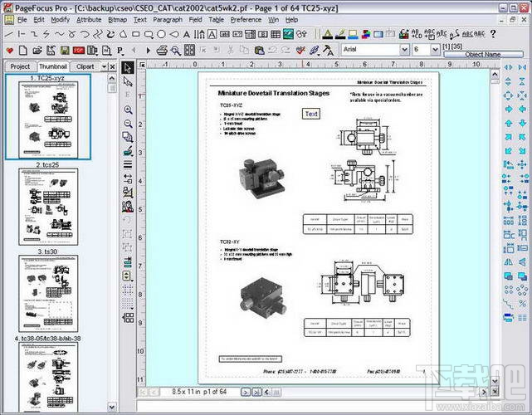Open the font size dropdown
This screenshot has width=532, height=415.
click(x=435, y=50)
